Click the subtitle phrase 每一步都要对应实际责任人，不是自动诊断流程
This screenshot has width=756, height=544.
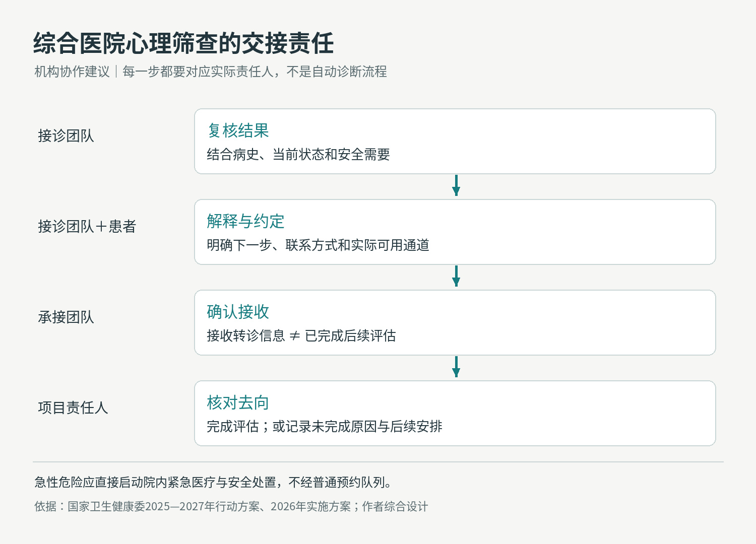click(x=255, y=72)
